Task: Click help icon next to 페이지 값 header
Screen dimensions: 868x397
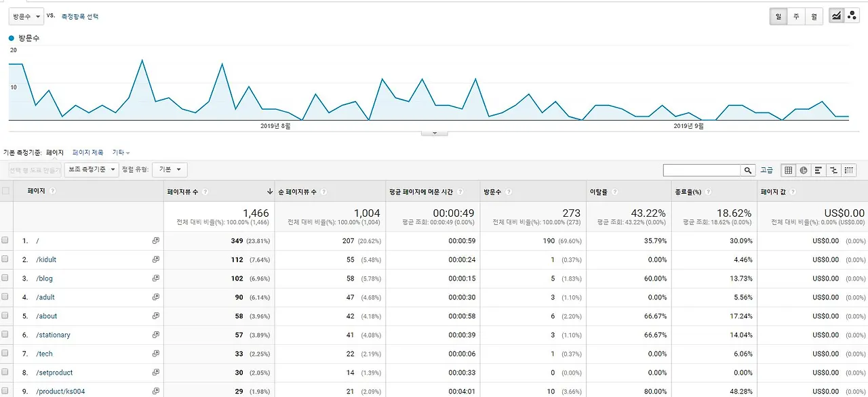Action: [791, 192]
